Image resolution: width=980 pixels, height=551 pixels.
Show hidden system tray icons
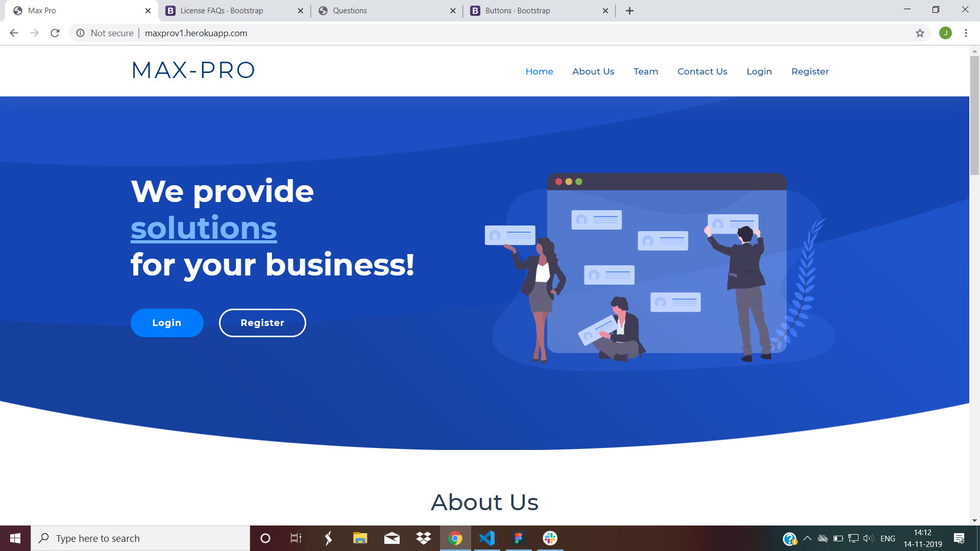click(807, 538)
